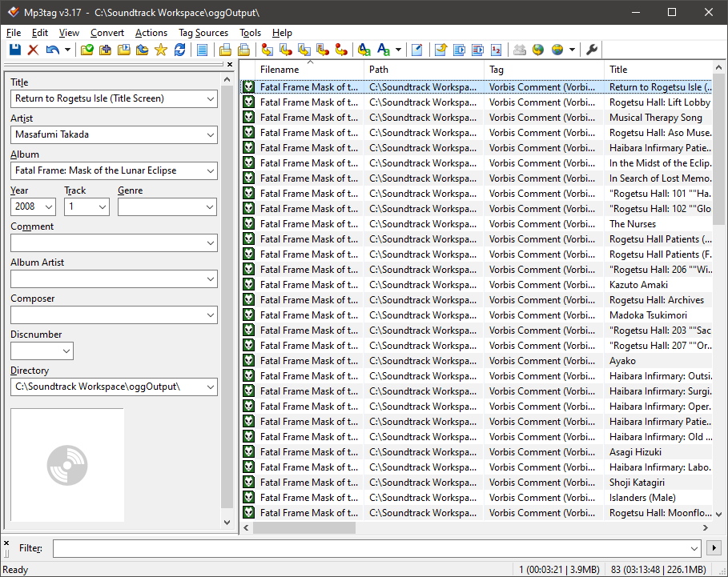
Task: Click the horizontal scrollbar thumb of file list
Action: [304, 528]
